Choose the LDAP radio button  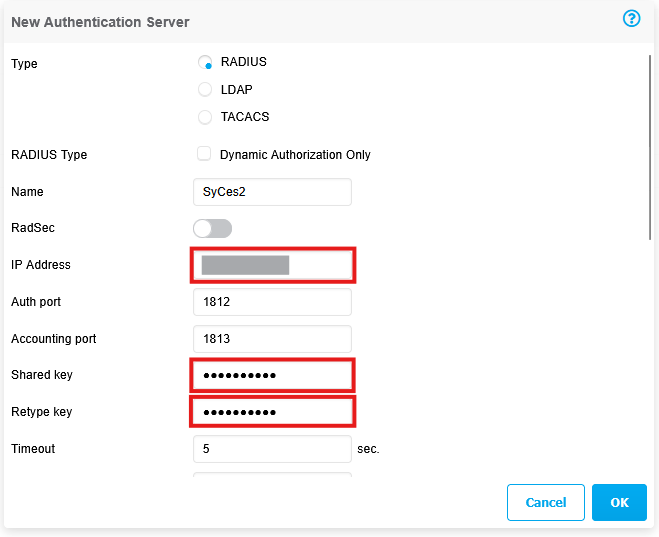point(205,90)
